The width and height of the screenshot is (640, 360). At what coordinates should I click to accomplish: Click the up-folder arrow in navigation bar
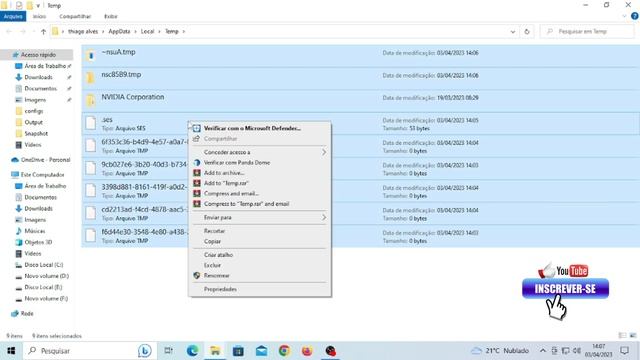pyautogui.click(x=43, y=31)
